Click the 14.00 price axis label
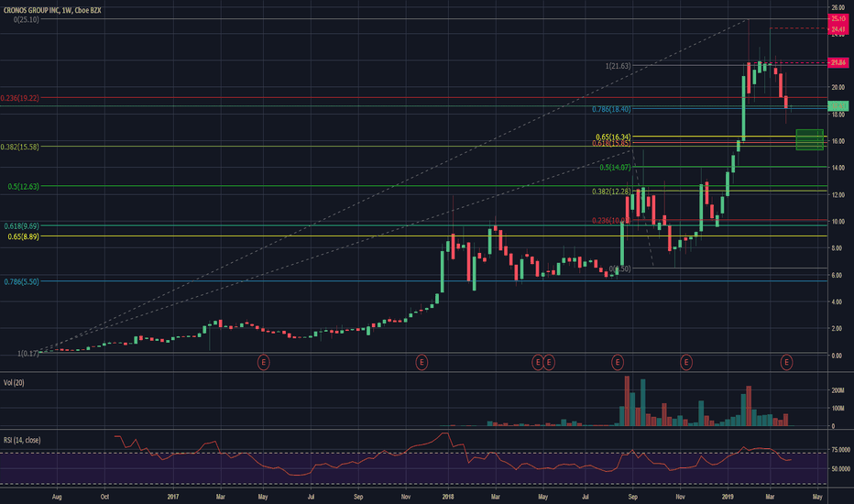This screenshot has width=854, height=504. [838, 169]
